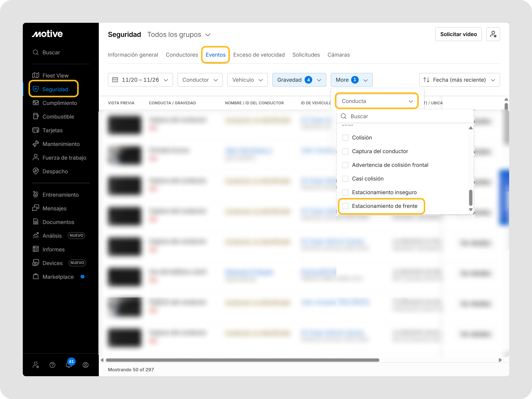Image resolution: width=532 pixels, height=399 pixels.
Task: Open the Gravedad filter dropdown
Action: [x=299, y=80]
